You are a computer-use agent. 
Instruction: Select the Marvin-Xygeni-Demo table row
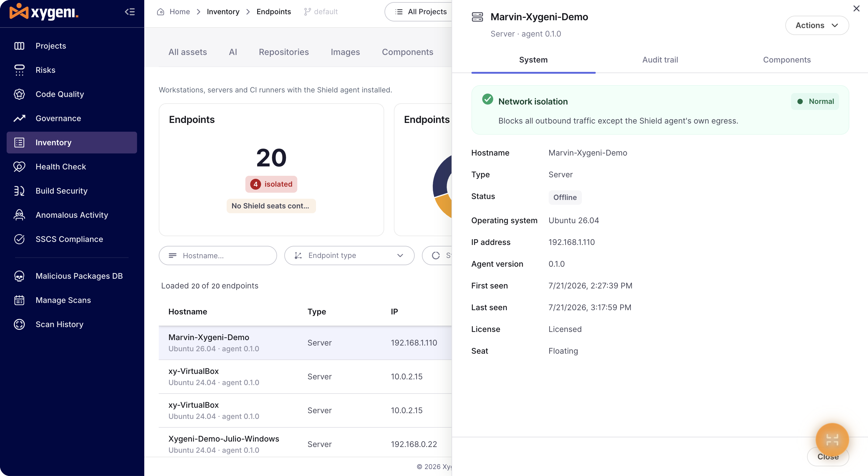tap(305, 343)
